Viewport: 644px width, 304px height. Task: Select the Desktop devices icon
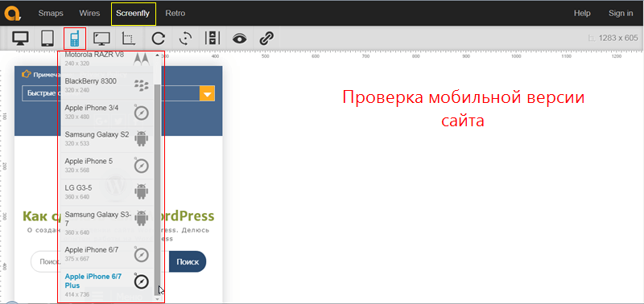[21, 39]
